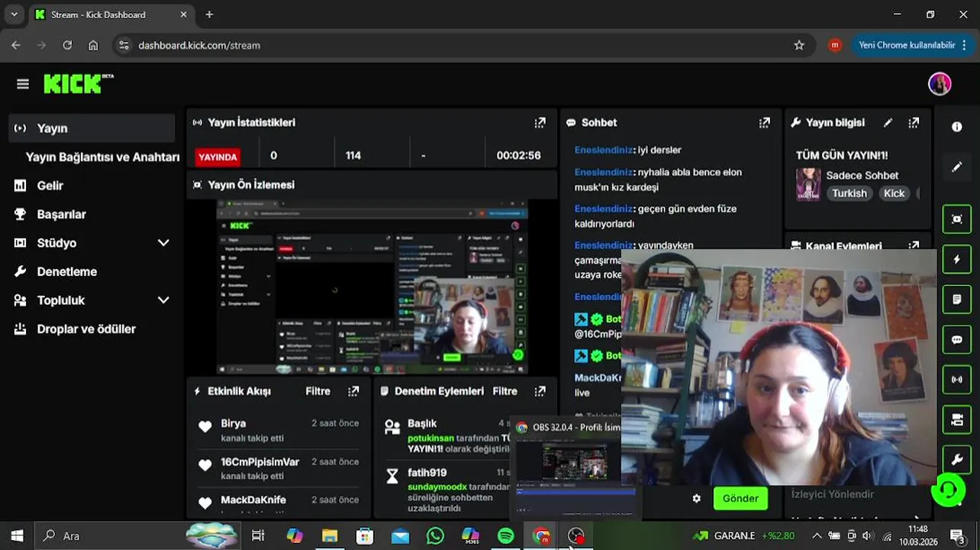Show hidden system tray icons
Image resolution: width=980 pixels, height=550 pixels.
817,535
